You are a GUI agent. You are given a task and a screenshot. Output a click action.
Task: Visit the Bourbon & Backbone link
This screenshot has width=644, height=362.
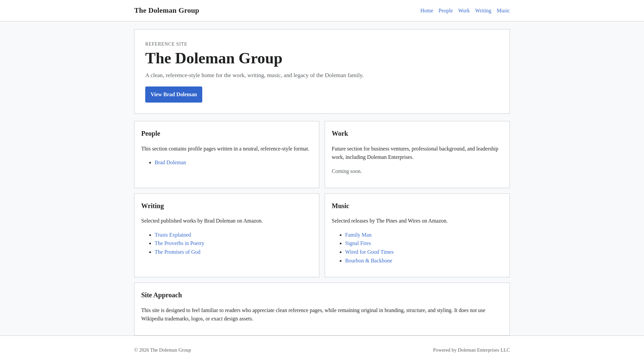(369, 261)
